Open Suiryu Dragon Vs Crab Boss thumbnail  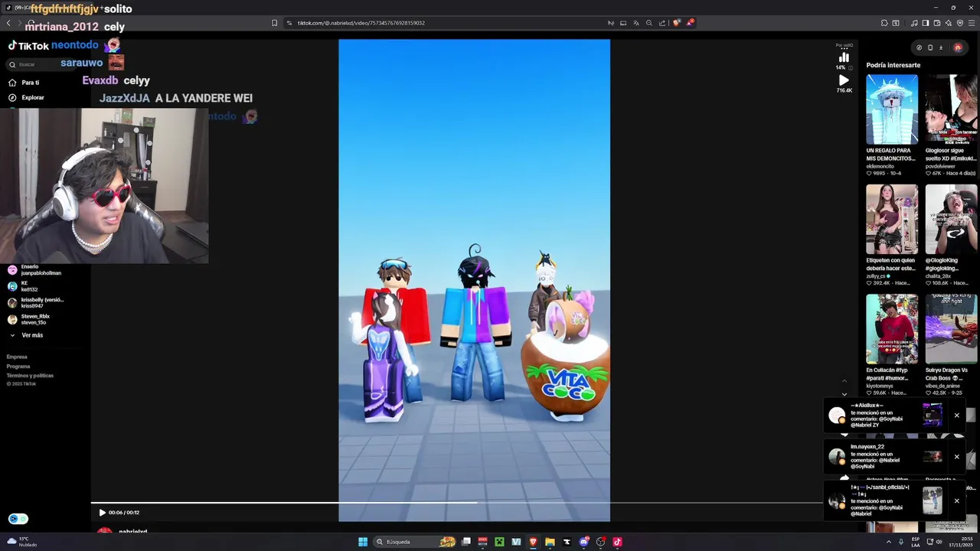click(x=951, y=329)
